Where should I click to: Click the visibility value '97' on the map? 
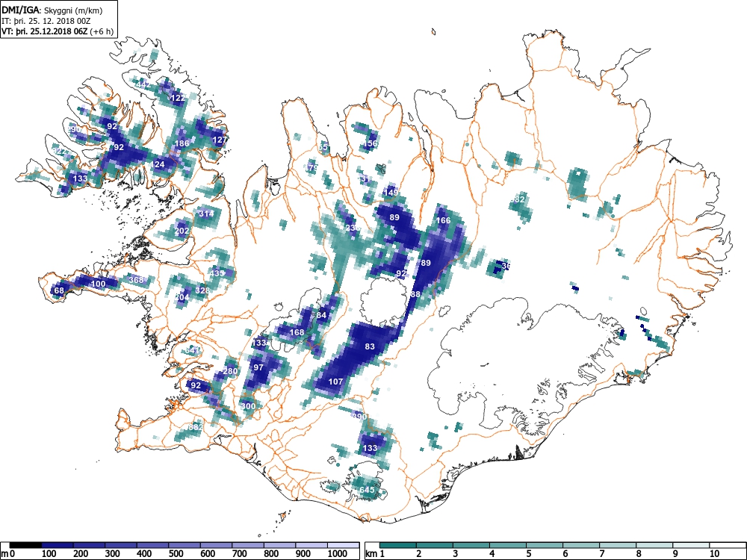tap(258, 367)
